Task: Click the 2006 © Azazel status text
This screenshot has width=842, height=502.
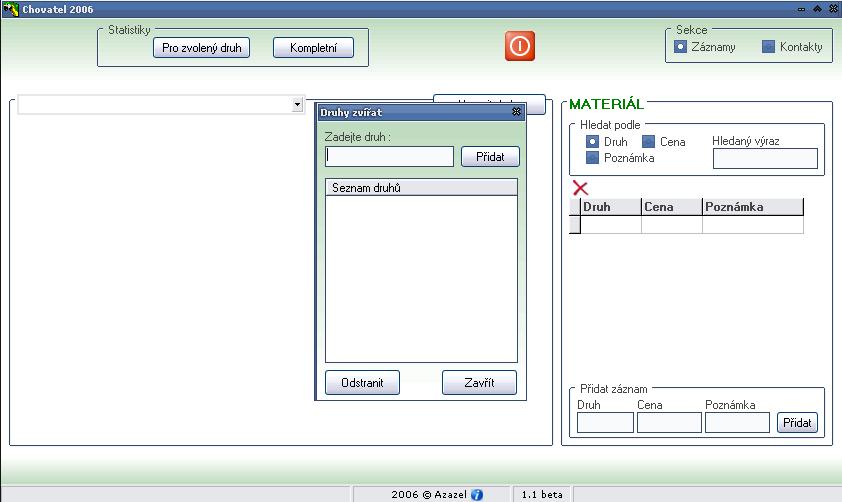Action: point(429,494)
